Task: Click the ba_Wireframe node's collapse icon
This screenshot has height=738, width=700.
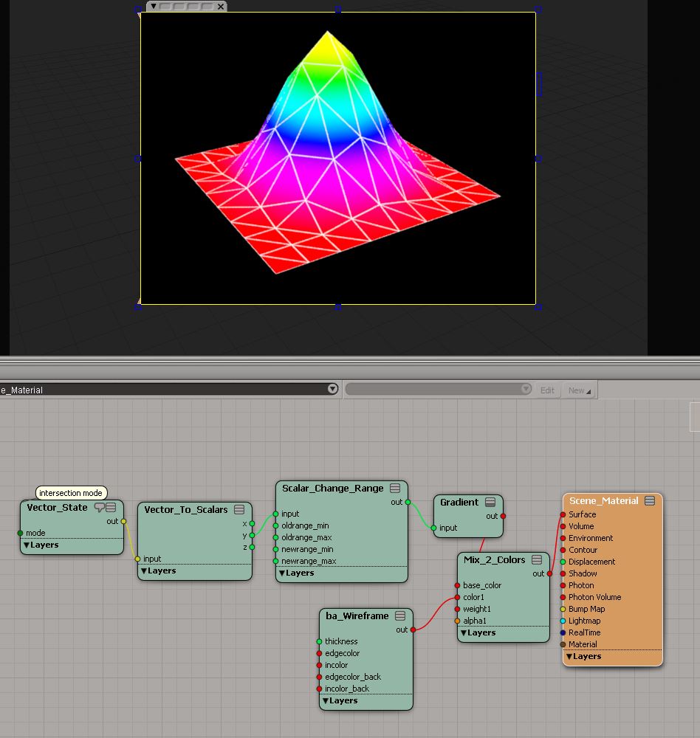Action: click(x=400, y=615)
